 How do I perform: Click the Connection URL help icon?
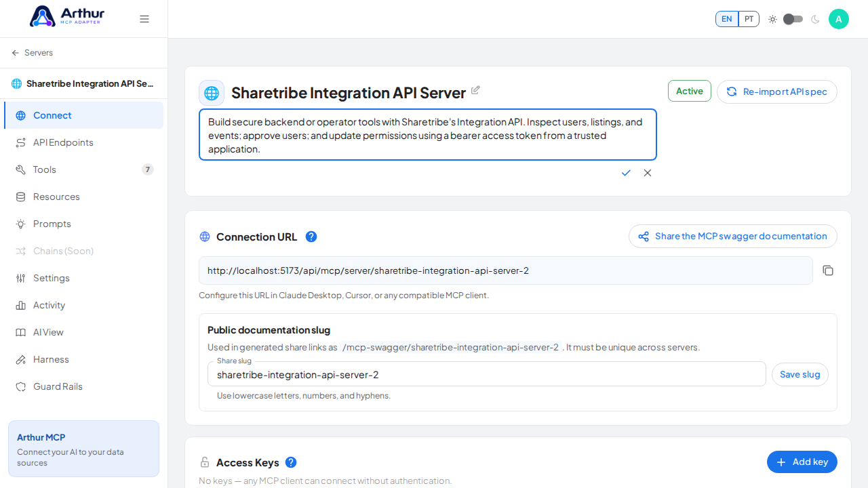311,237
